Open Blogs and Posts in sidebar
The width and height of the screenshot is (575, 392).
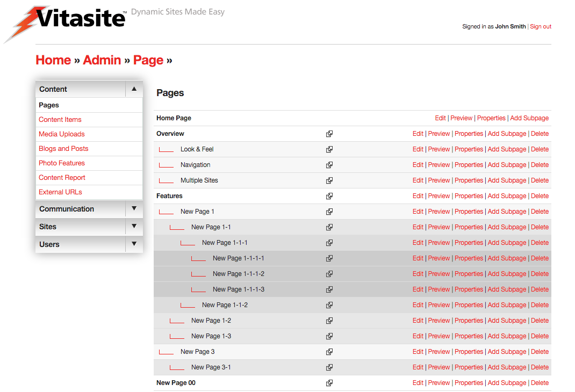click(63, 148)
